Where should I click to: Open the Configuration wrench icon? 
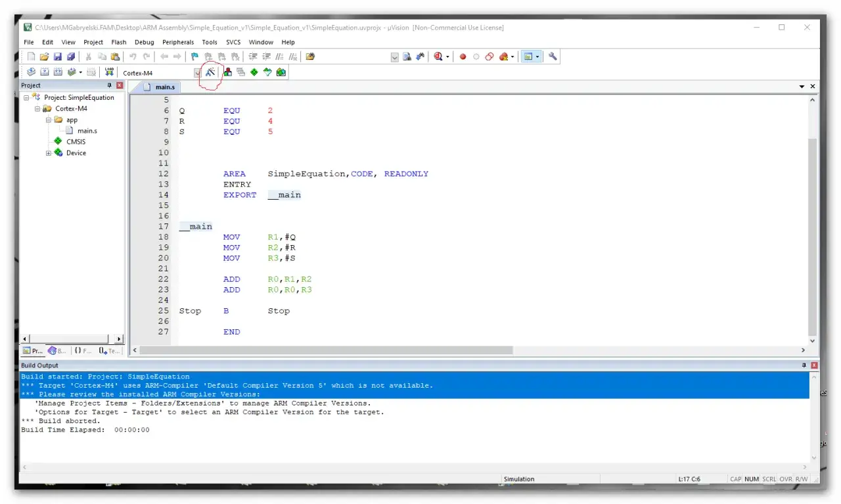553,57
